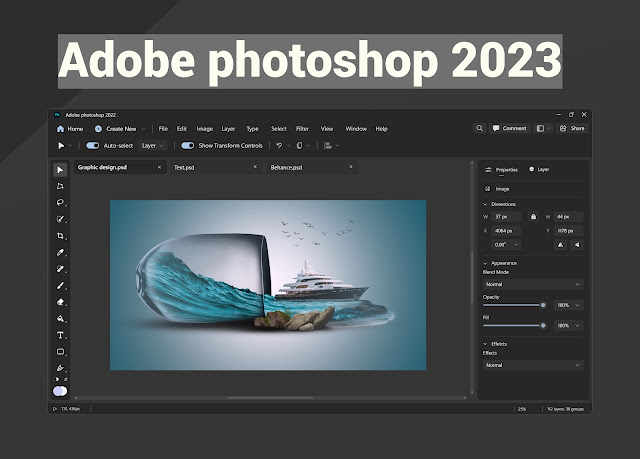Open the Select menu
640x459 pixels.
click(279, 129)
